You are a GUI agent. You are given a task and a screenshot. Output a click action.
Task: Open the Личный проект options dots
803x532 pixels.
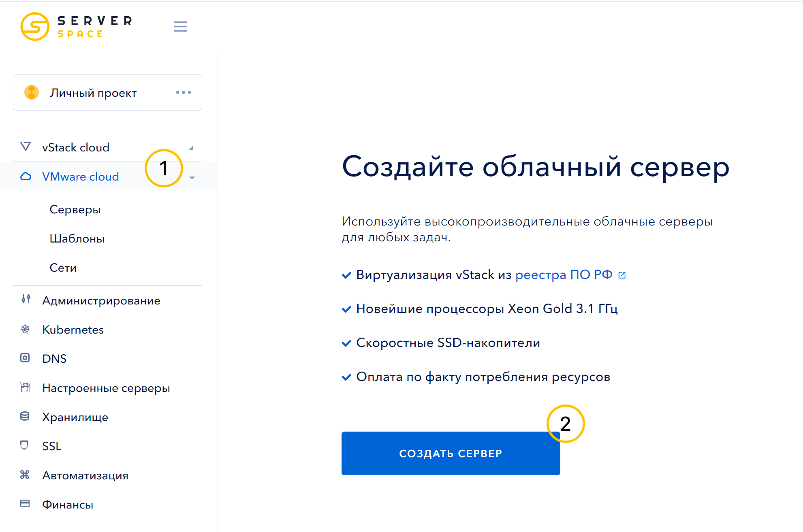184,92
